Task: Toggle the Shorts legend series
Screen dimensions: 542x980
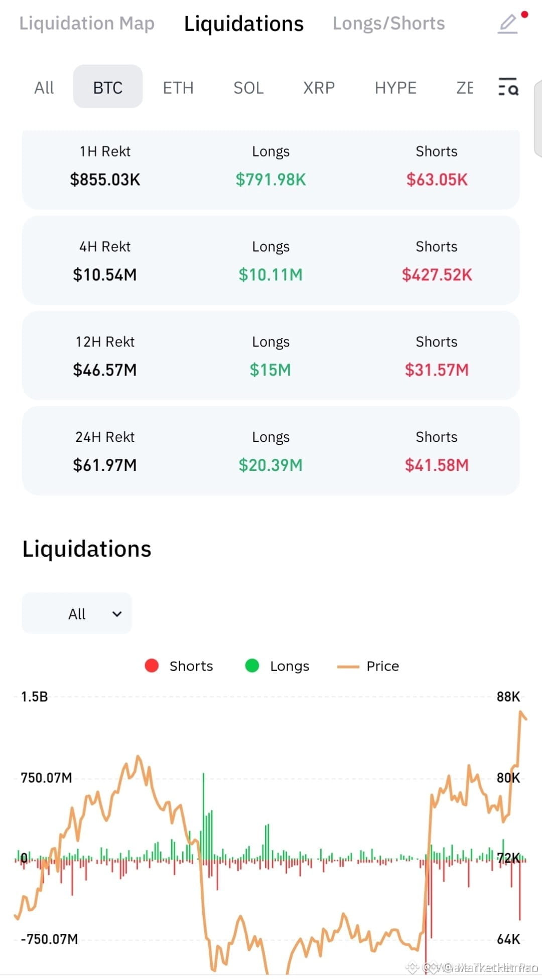Action: (179, 666)
